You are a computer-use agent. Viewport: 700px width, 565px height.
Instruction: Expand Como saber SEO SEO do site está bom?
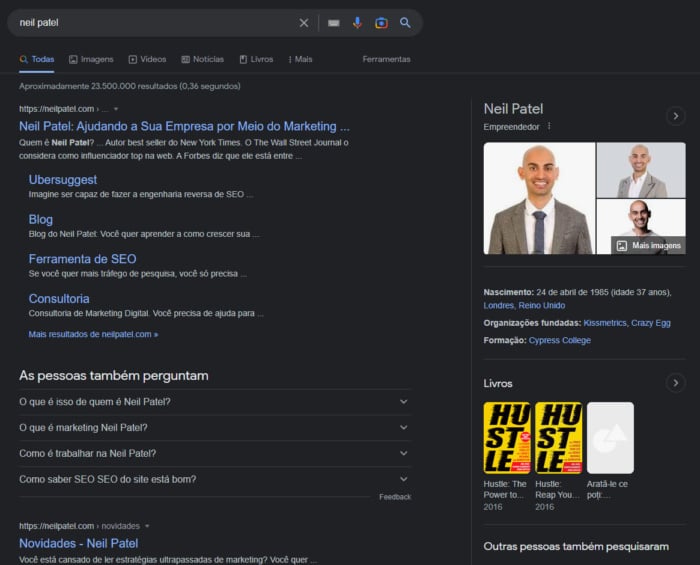point(214,479)
